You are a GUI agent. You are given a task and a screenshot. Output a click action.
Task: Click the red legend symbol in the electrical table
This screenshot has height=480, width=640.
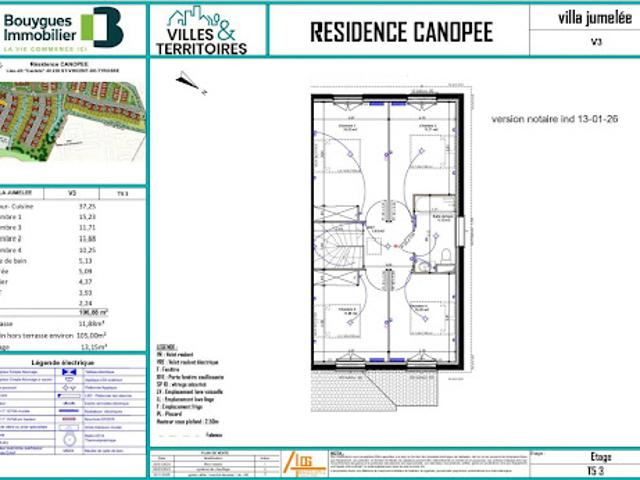[69, 419]
